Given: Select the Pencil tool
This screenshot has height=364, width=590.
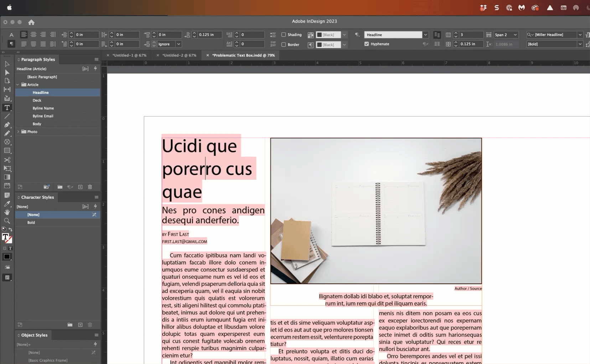Looking at the screenshot, I should [x=7, y=133].
